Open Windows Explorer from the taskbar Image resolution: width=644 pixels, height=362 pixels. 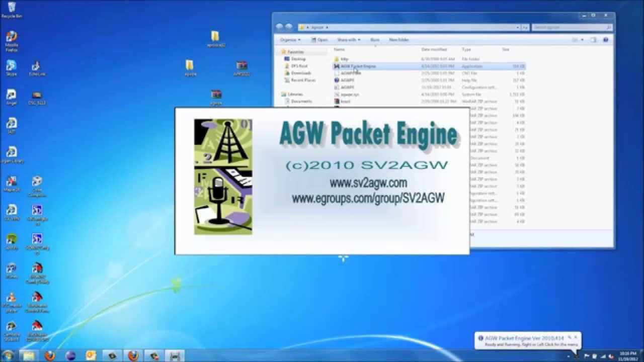[28, 356]
